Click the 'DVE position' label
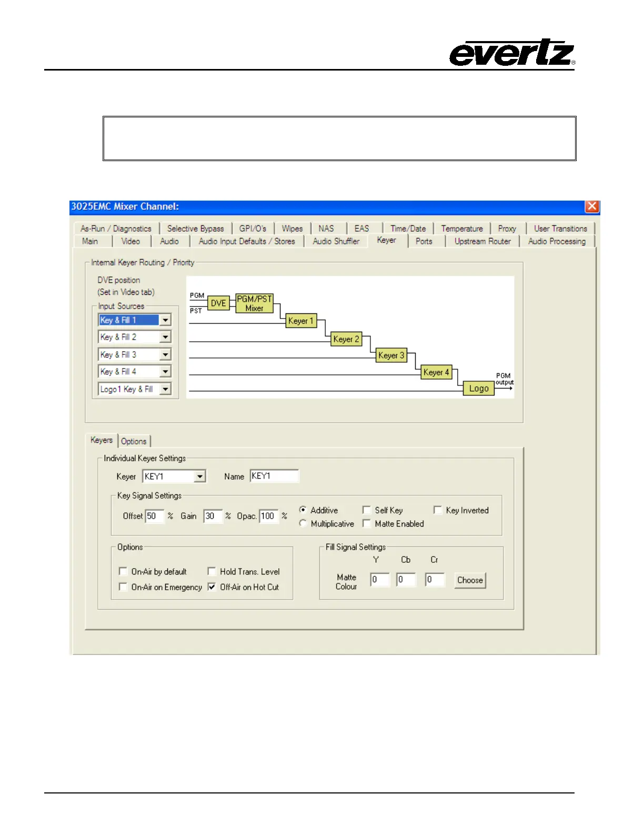644x834 pixels. [119, 280]
